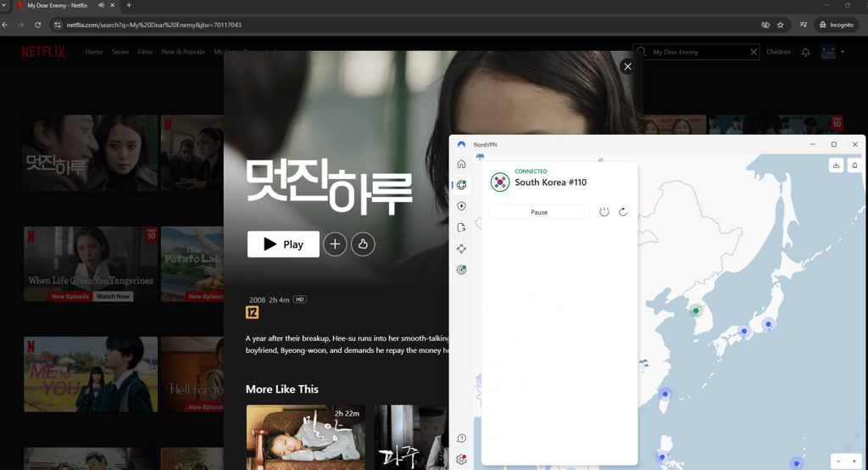The width and height of the screenshot is (868, 470).
Task: Play the My Dear Enemy film
Action: 283,243
